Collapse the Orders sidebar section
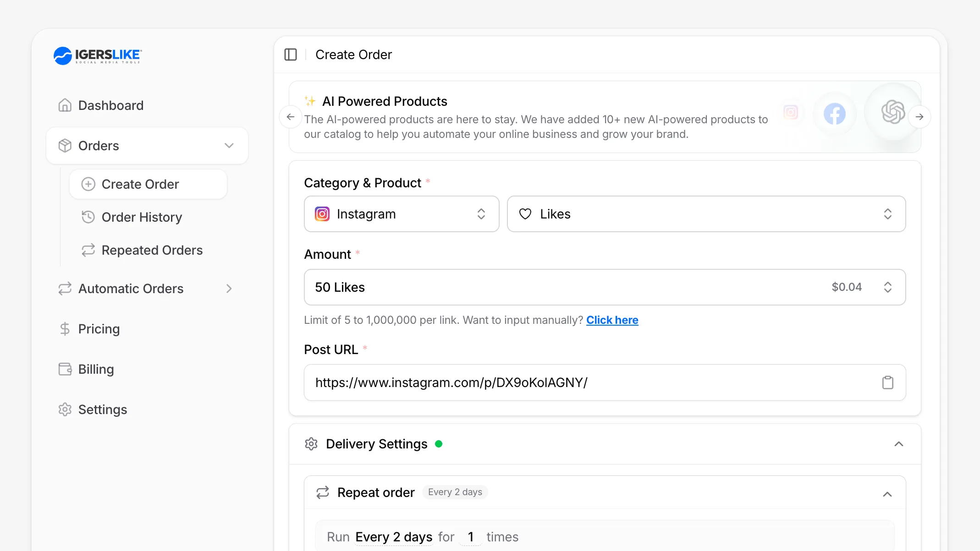 point(147,146)
